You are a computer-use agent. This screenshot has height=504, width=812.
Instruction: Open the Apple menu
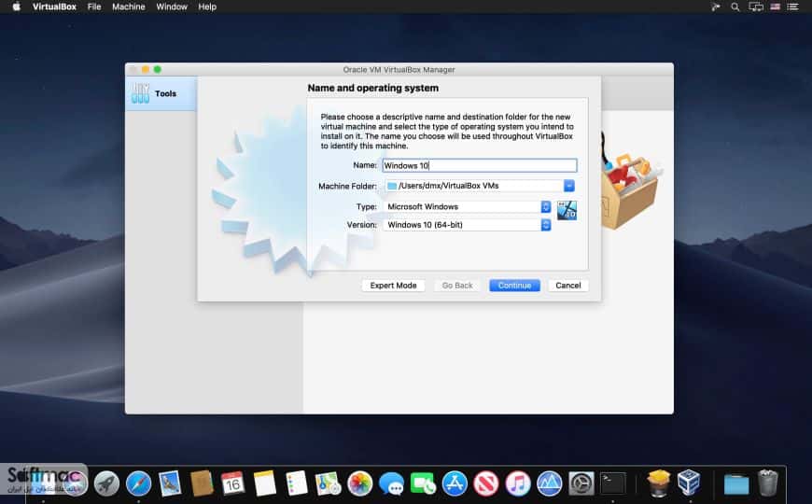coord(16,7)
